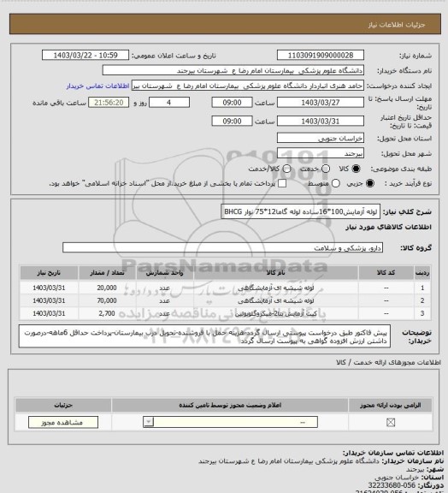Click the price validity date 1403/03/31
Screen dimensions: 448x493
[321, 121]
